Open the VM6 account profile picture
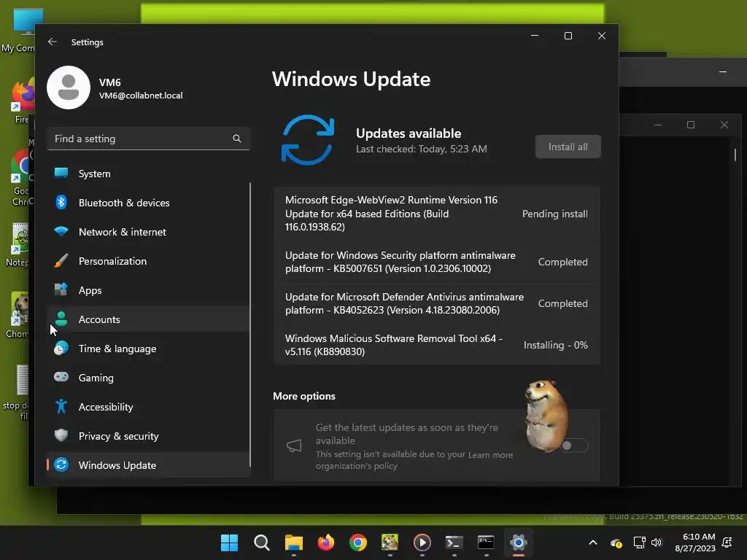Screen dimensions: 747x560 [69, 87]
